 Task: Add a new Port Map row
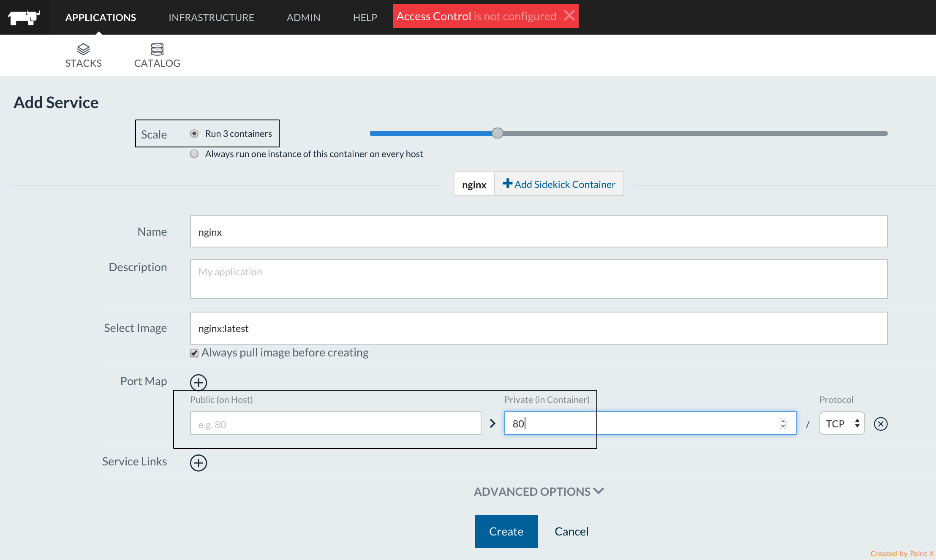199,383
